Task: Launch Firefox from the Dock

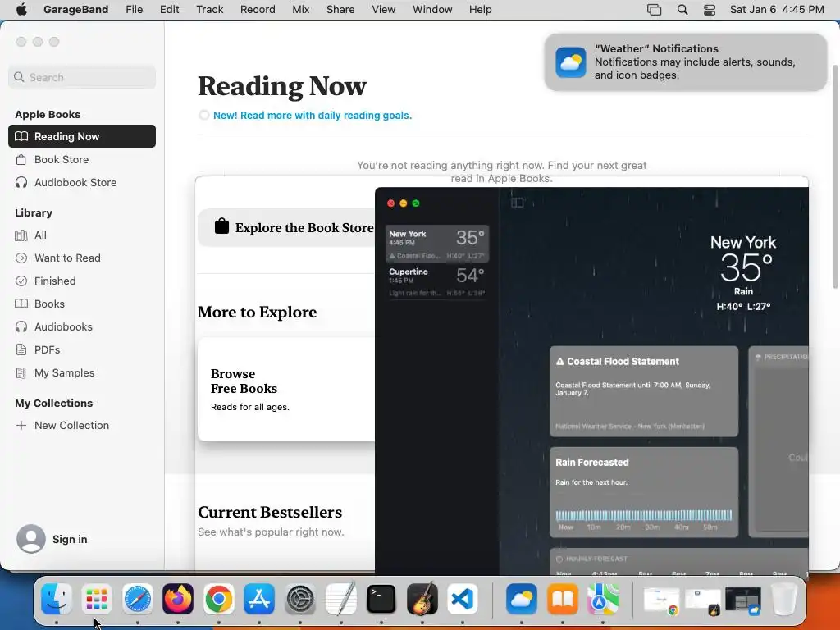Action: pos(178,599)
